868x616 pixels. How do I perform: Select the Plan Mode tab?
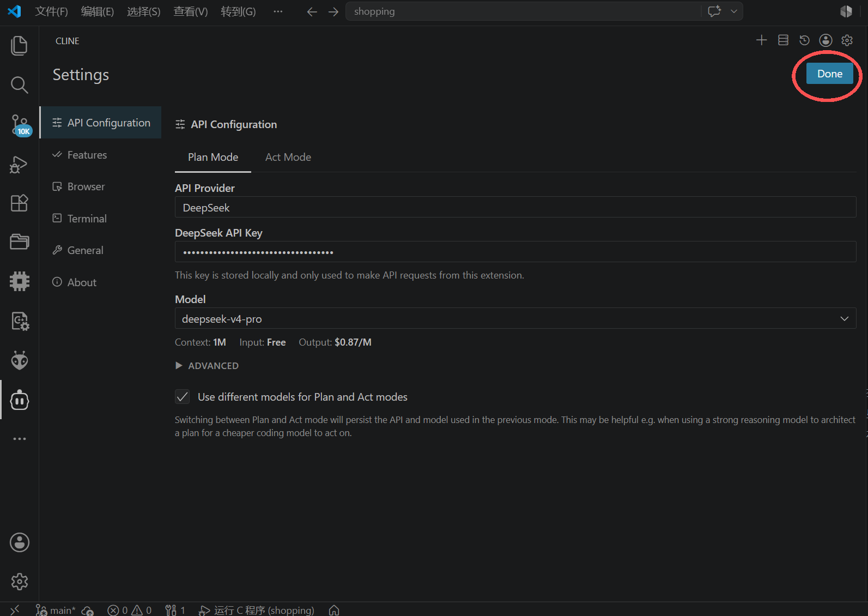tap(213, 157)
